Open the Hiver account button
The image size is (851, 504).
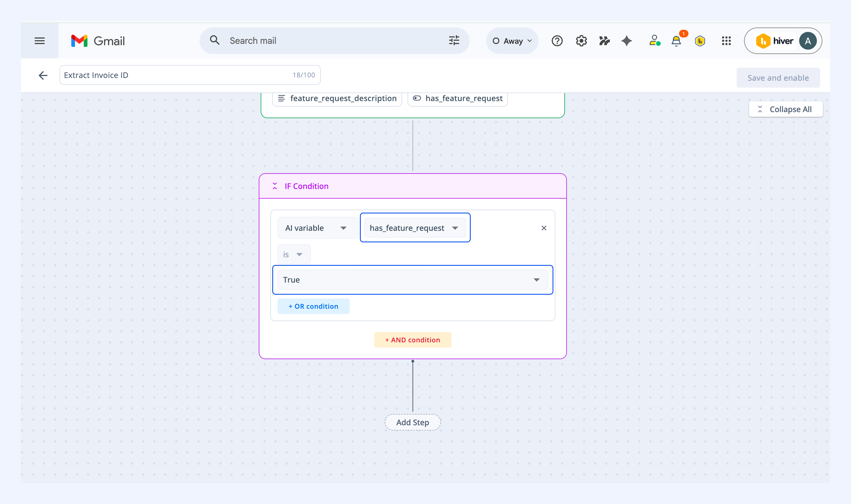783,41
